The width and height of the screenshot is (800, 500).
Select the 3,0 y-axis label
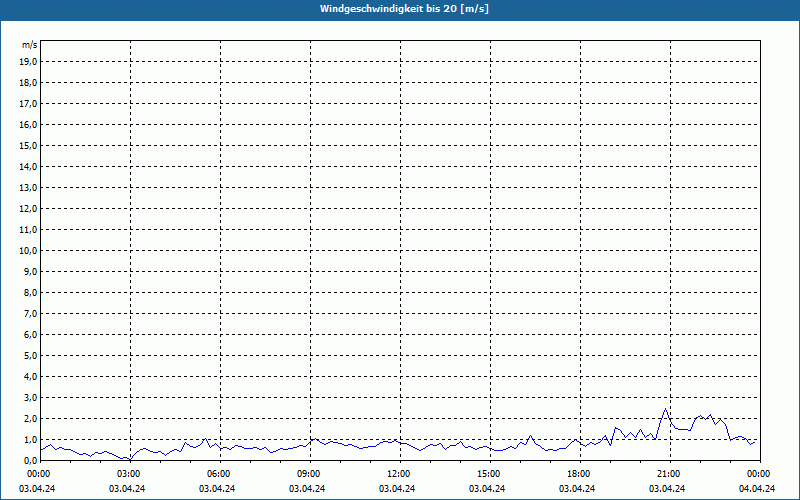pos(32,397)
